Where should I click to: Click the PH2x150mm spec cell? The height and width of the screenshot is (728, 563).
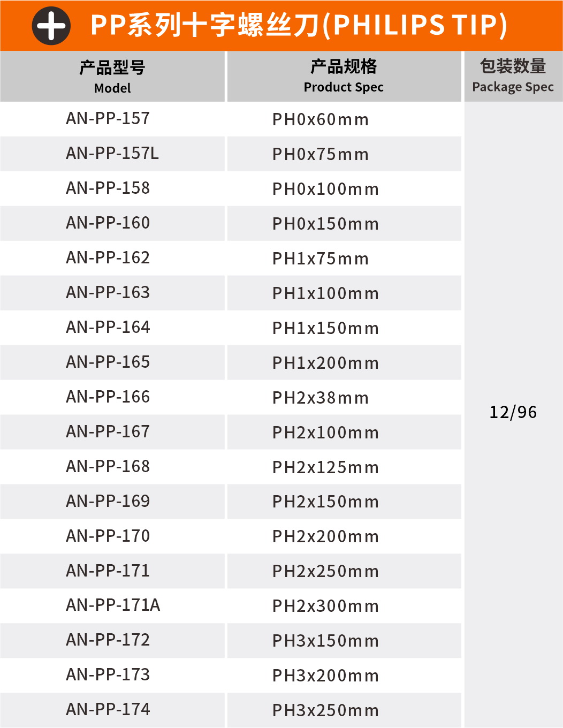(325, 502)
